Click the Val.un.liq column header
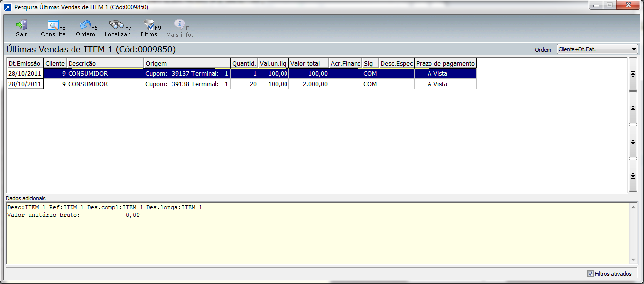644x284 pixels. click(273, 63)
